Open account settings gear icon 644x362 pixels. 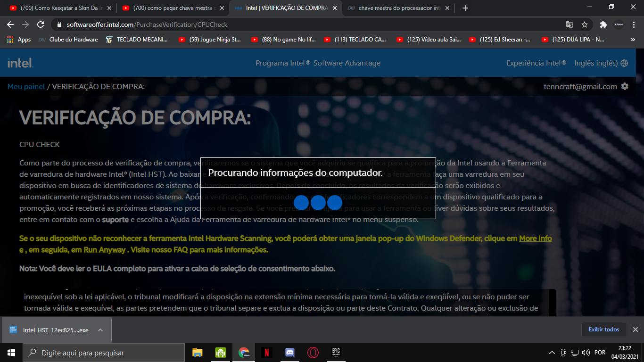pyautogui.click(x=625, y=86)
